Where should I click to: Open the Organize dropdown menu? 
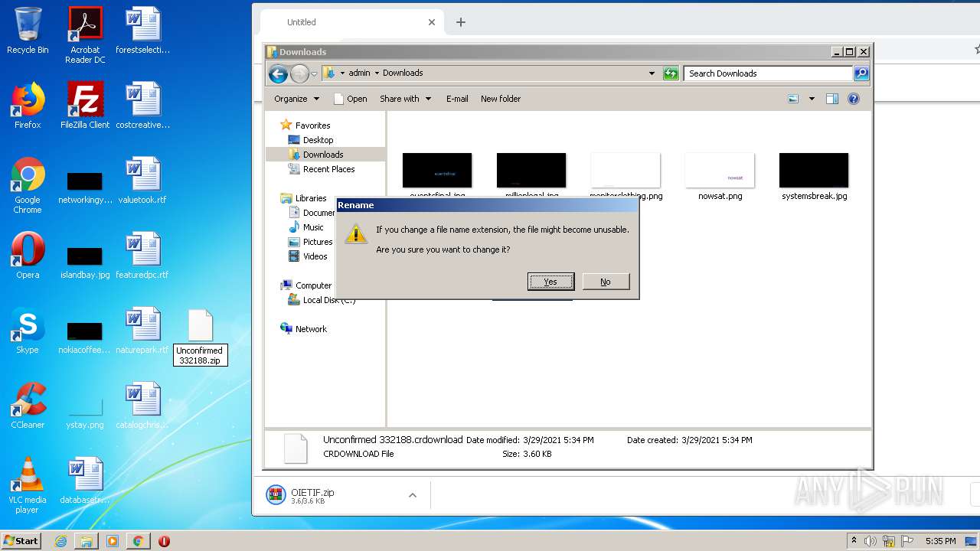click(x=296, y=99)
